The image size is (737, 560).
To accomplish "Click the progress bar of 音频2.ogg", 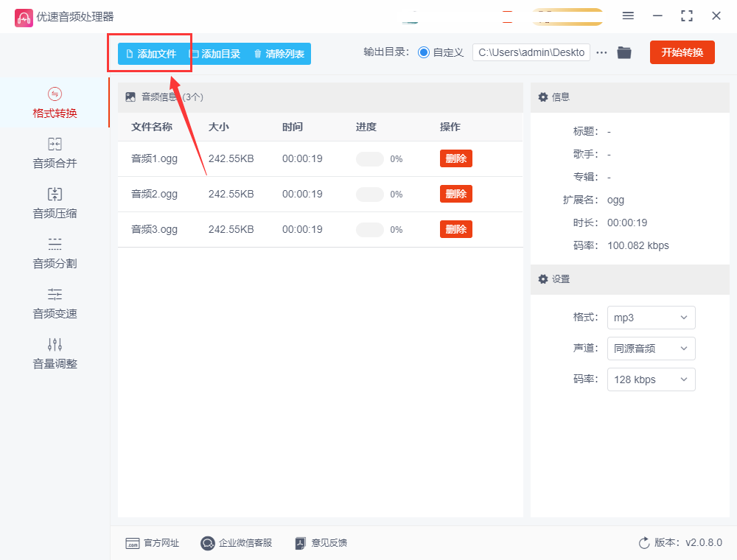I will [x=369, y=194].
